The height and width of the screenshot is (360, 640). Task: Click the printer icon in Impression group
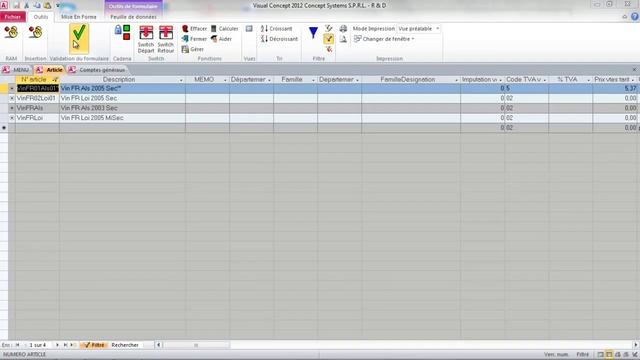click(343, 29)
